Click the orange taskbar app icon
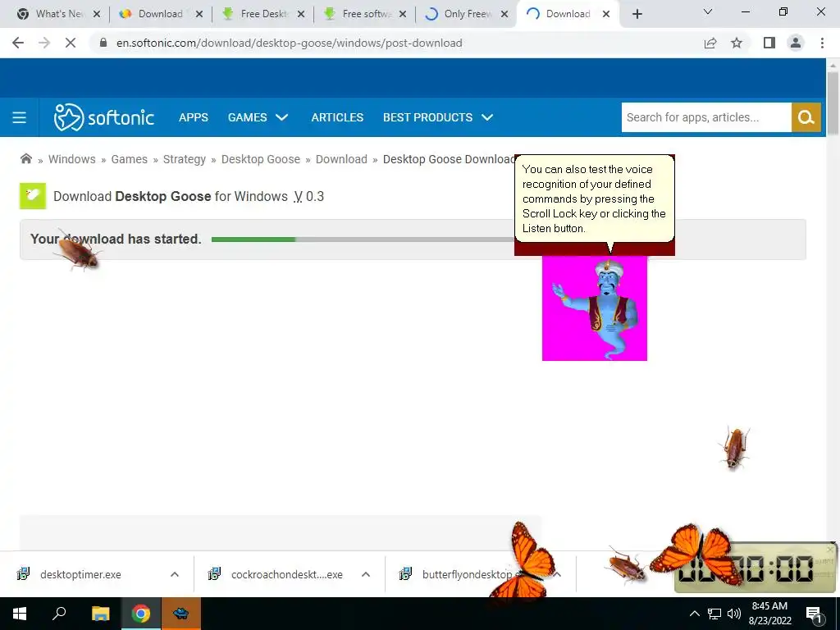The height and width of the screenshot is (630, 840). pos(181,614)
